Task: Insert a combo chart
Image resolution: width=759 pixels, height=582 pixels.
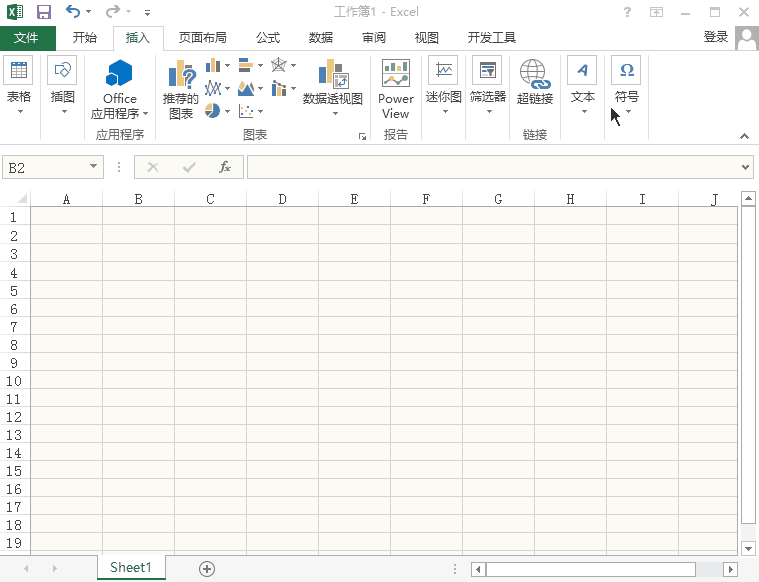Action: [x=279, y=88]
